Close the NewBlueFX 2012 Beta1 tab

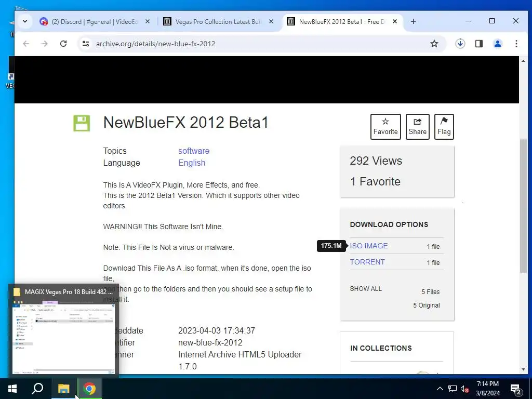(395, 21)
